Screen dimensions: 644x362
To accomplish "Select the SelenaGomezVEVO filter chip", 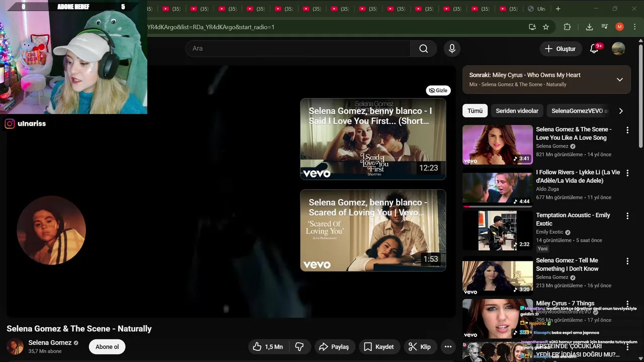I will pyautogui.click(x=579, y=111).
